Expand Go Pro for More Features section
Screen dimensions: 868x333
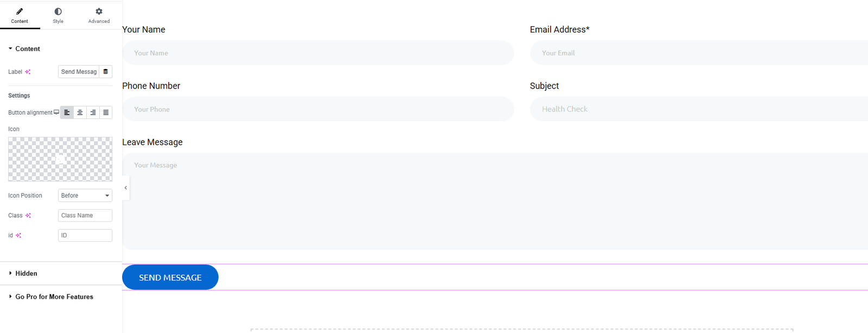coord(53,297)
